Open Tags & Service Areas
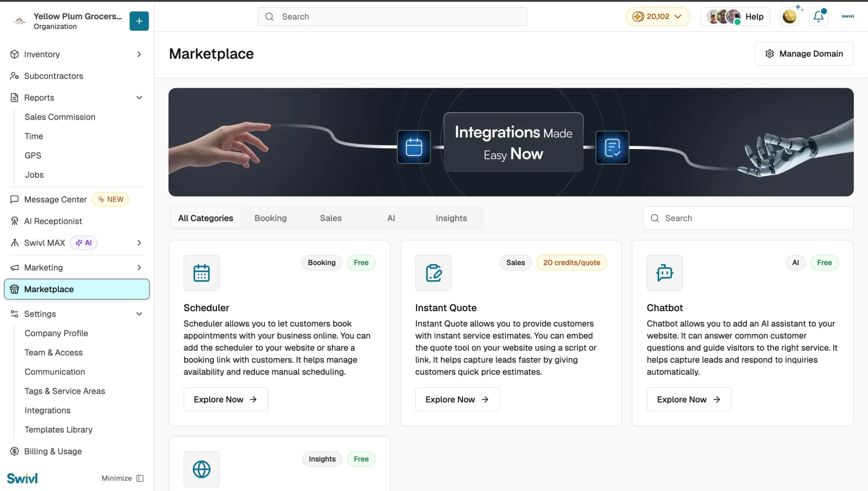Screen dimensions: 868x491 coord(65,391)
